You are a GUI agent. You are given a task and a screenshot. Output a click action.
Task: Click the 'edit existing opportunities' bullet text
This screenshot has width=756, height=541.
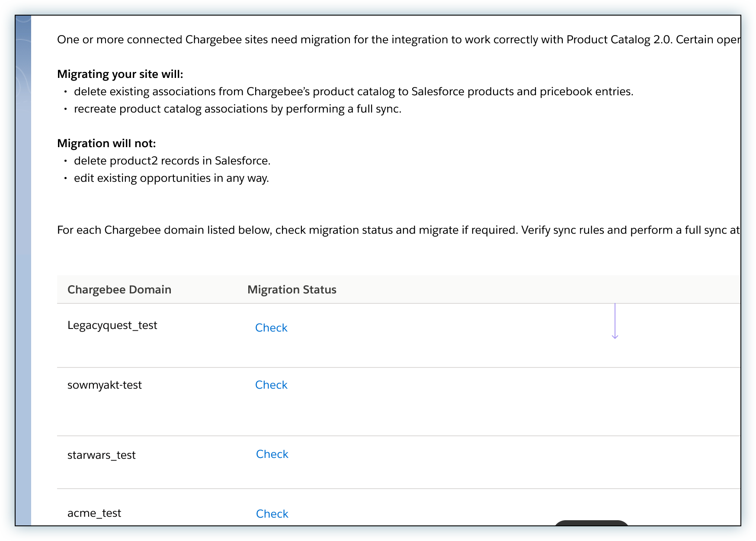click(171, 178)
